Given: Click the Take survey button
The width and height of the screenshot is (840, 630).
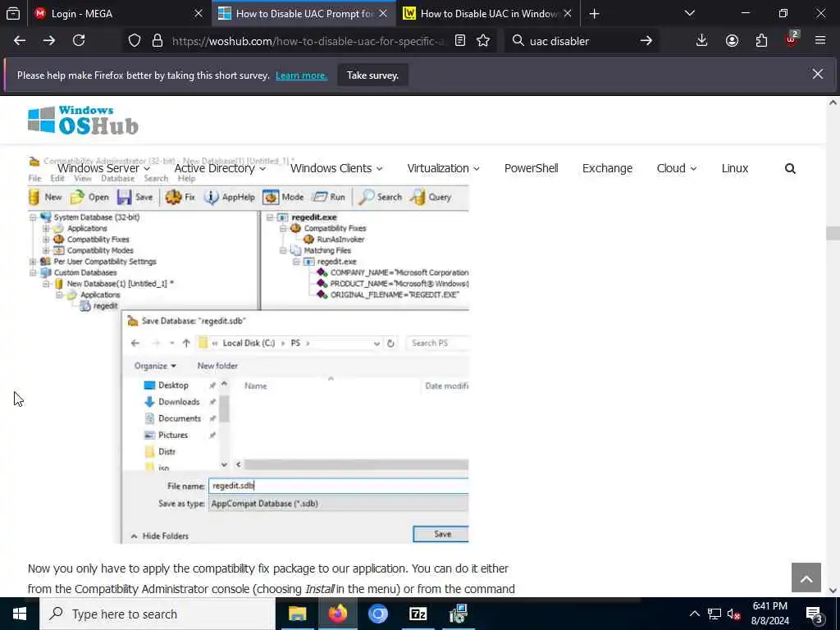Looking at the screenshot, I should (x=372, y=75).
